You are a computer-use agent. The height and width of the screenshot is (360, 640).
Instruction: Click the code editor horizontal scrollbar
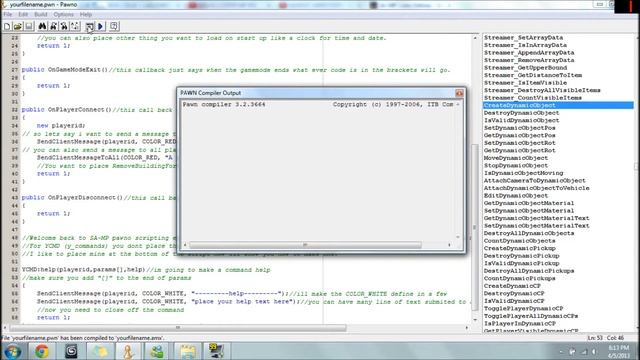coord(178,327)
